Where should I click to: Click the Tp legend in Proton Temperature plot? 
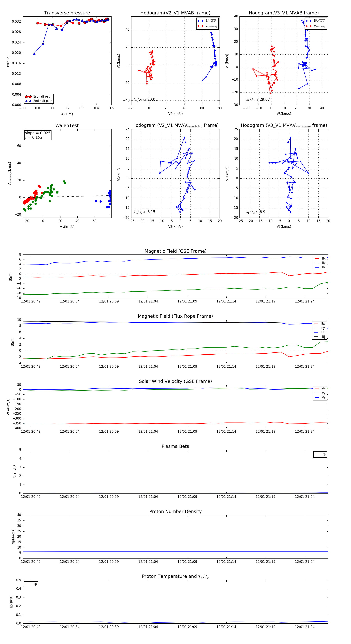click(x=31, y=584)
